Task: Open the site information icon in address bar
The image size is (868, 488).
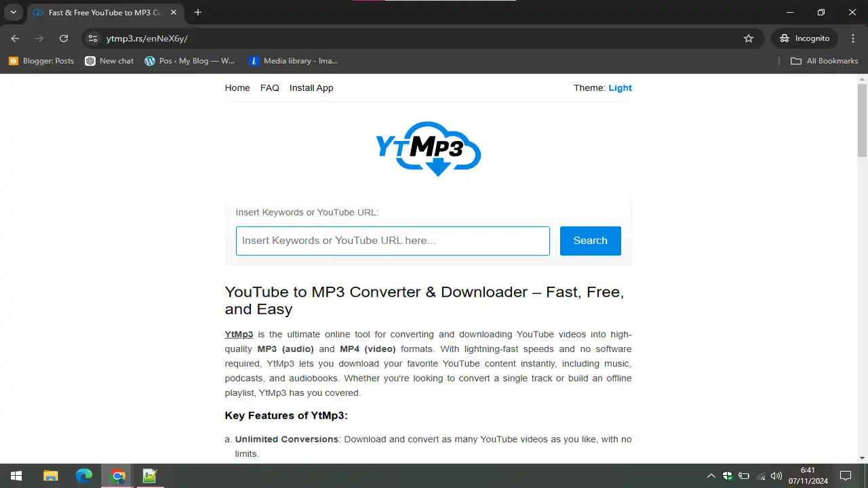Action: [x=93, y=39]
